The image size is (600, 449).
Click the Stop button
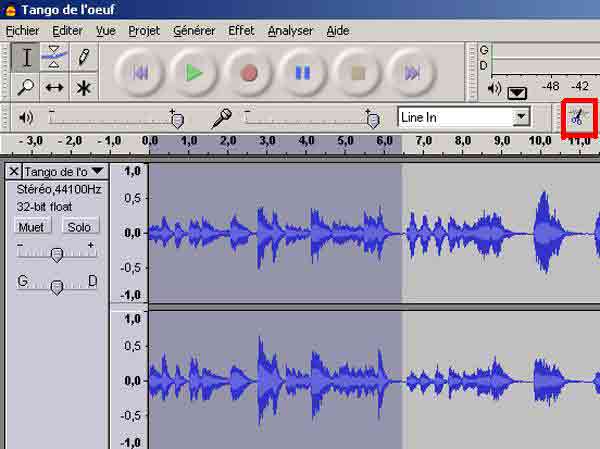[x=357, y=72]
